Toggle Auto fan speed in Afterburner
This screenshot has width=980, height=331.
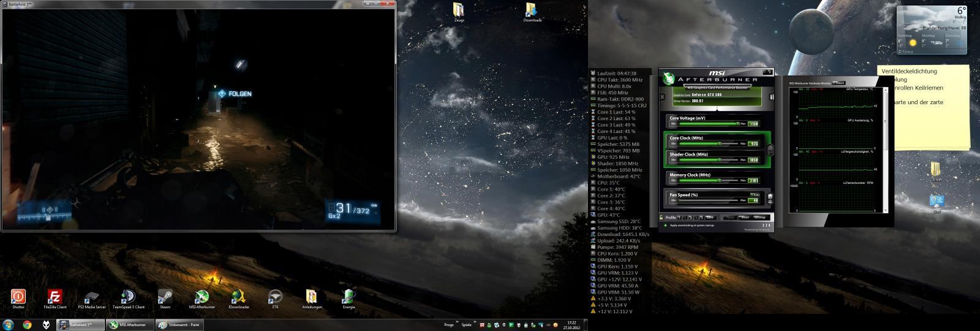click(x=755, y=194)
